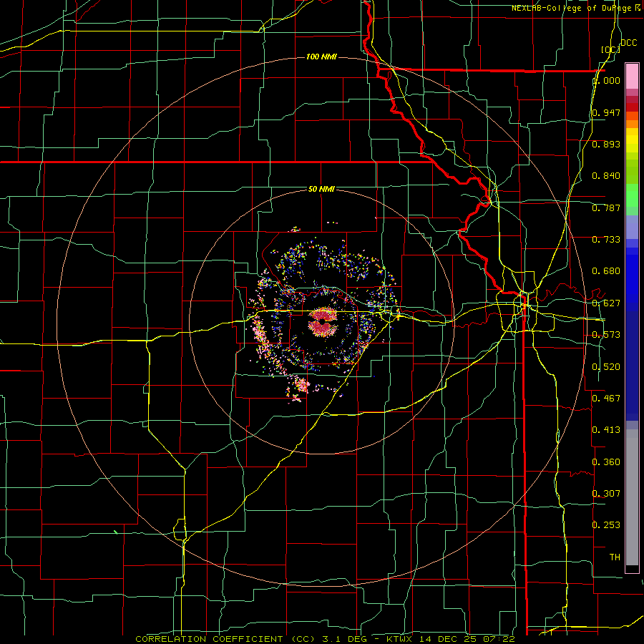Click the 0.893 value on the scale
644x644 pixels.
tap(606, 144)
